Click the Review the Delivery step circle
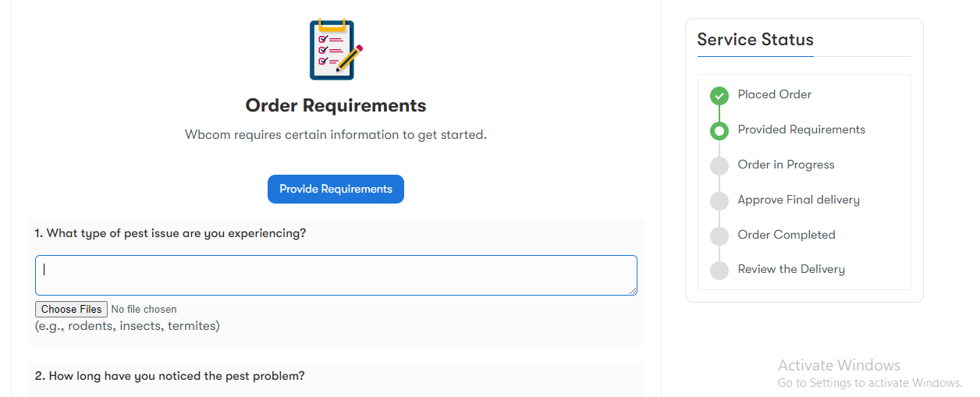980x397 pixels. 719,271
